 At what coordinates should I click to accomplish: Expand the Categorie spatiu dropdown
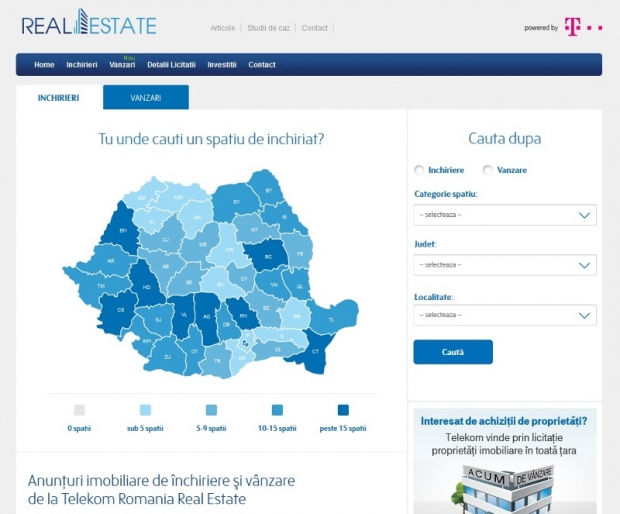coord(505,215)
